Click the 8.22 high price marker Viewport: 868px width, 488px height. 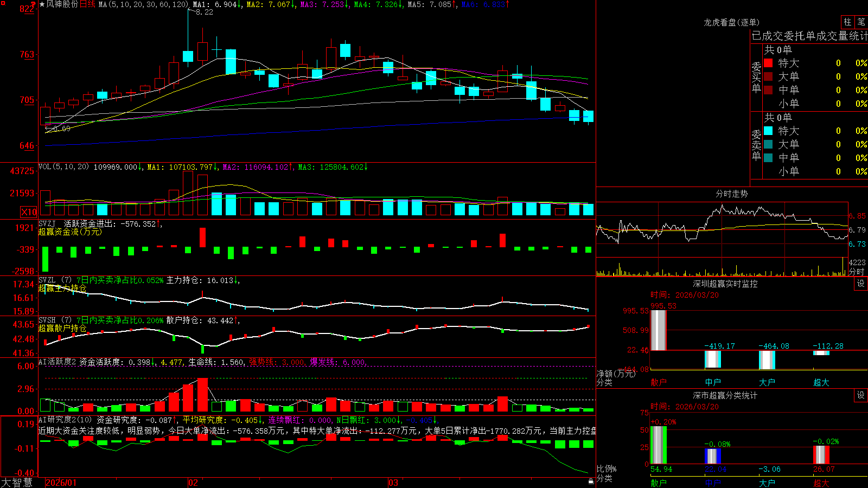coord(204,12)
